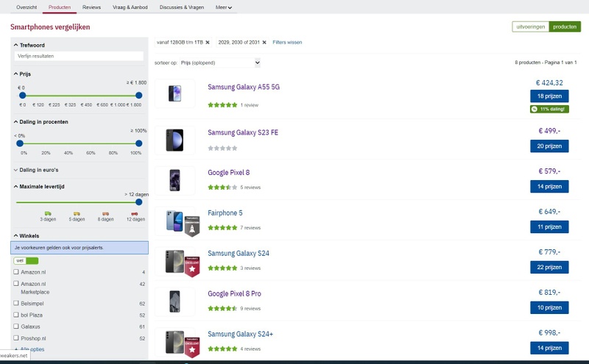This screenshot has width=589, height=364.
Task: Click the Maximale levertijd slider handle
Action: [x=138, y=202]
